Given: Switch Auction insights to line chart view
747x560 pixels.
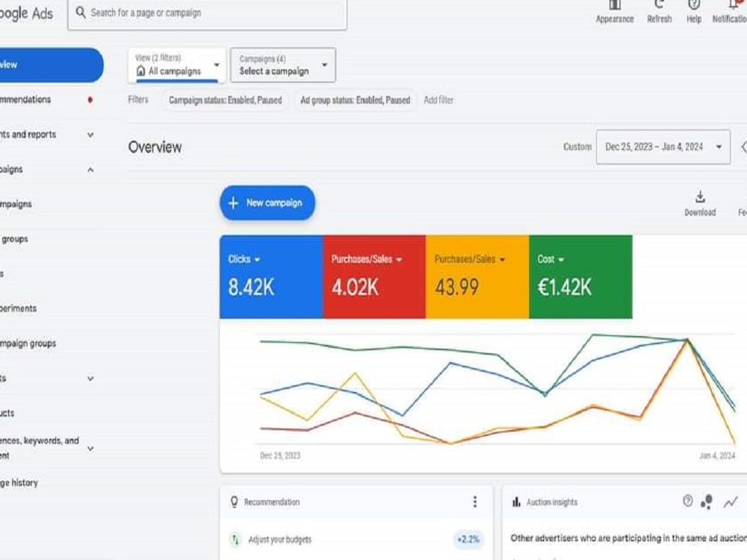Looking at the screenshot, I should pyautogui.click(x=731, y=502).
